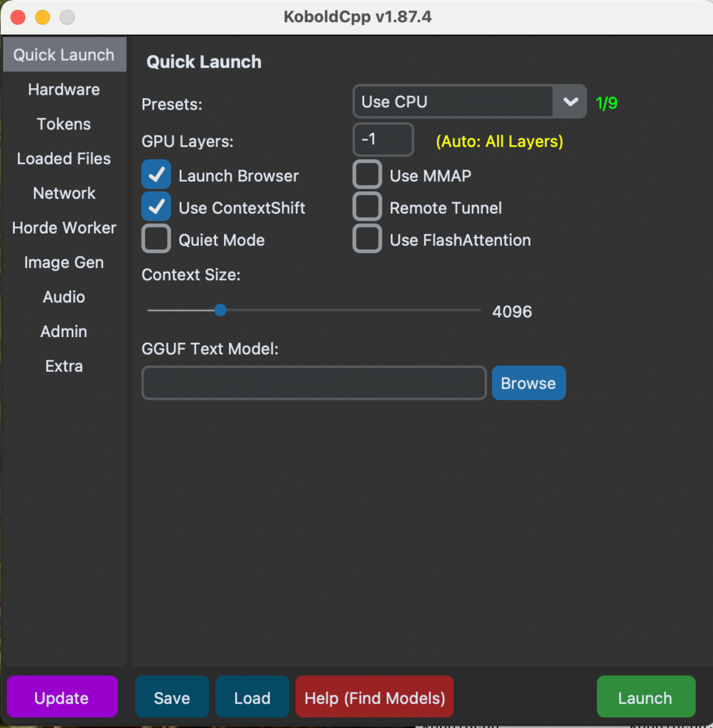Screen dimensions: 713x728
Task: Open the Horde Worker tab
Action: point(64,227)
